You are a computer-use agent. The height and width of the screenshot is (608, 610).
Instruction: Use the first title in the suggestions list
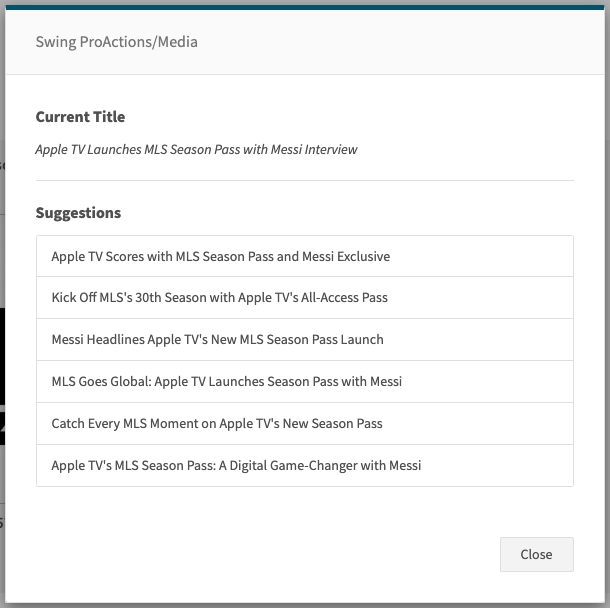pyautogui.click(x=221, y=256)
